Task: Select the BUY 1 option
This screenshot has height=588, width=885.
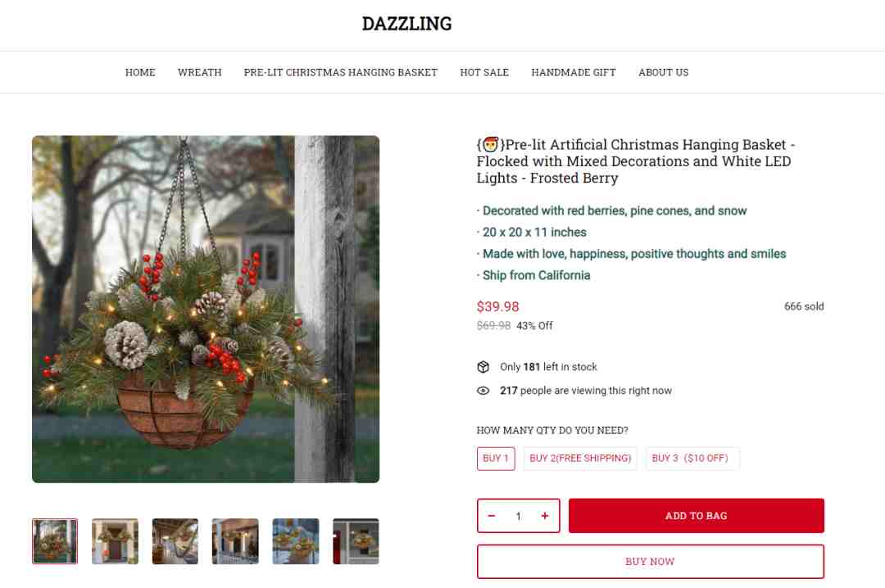Action: tap(496, 459)
